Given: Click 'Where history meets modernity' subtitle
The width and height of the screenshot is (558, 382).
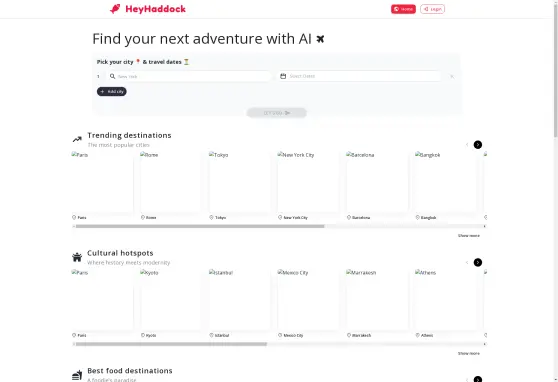Looking at the screenshot, I should pos(129,263).
